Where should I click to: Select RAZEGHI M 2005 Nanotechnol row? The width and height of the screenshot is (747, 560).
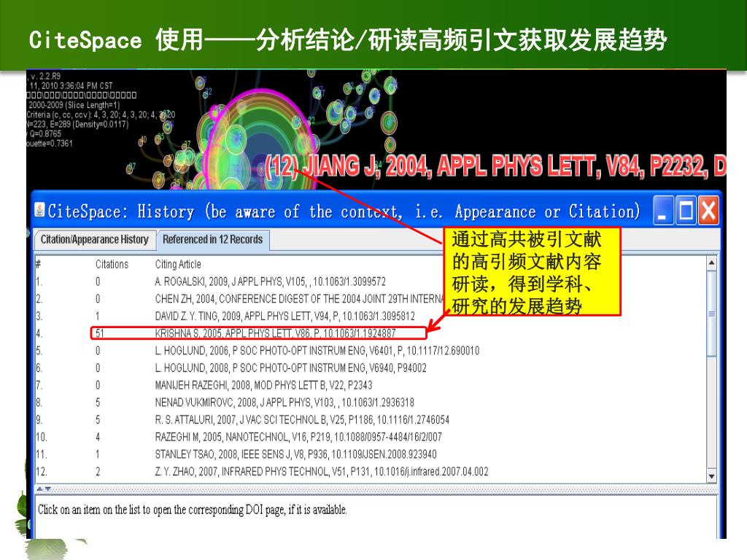click(298, 437)
